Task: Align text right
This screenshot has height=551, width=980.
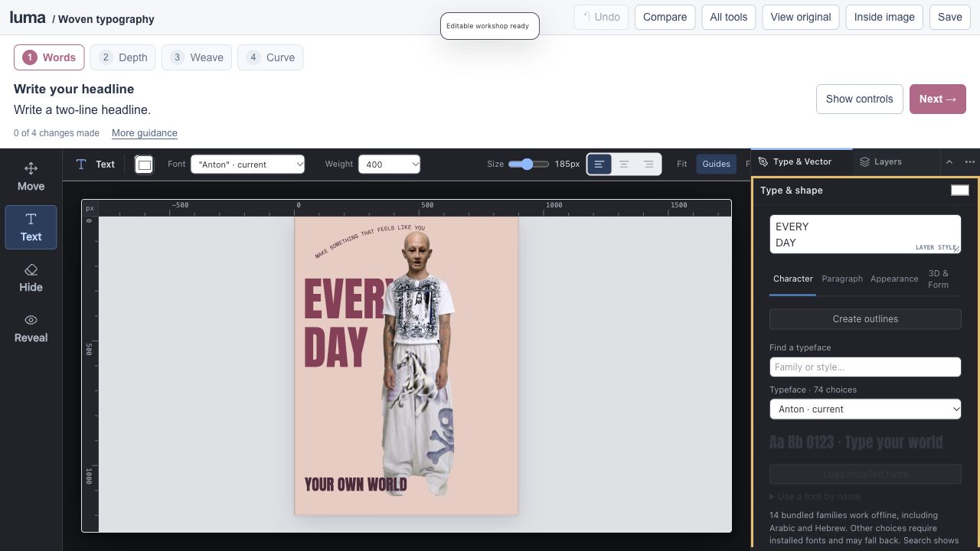Action: pyautogui.click(x=648, y=165)
